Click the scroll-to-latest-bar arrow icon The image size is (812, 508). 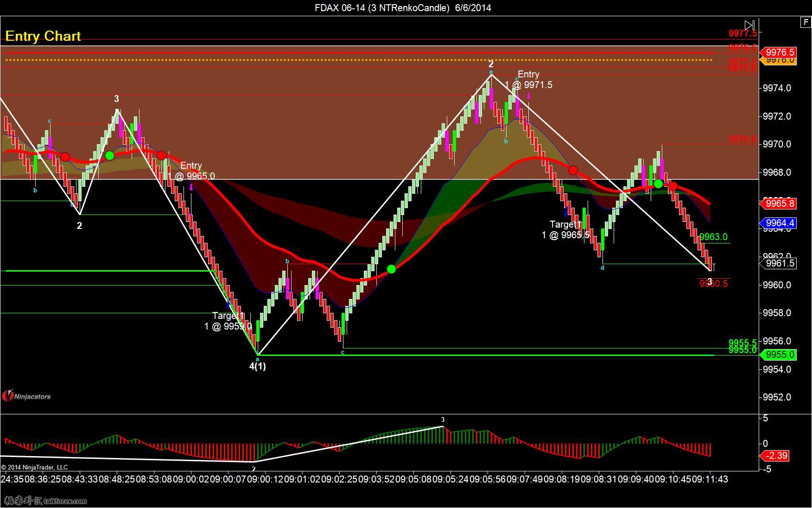coord(749,25)
